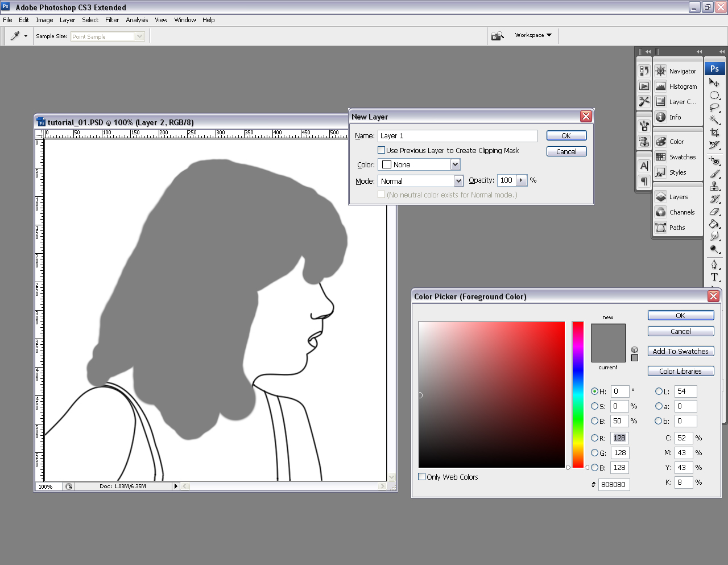Check the Only Web Colors box
This screenshot has width=728, height=565.
[422, 477]
